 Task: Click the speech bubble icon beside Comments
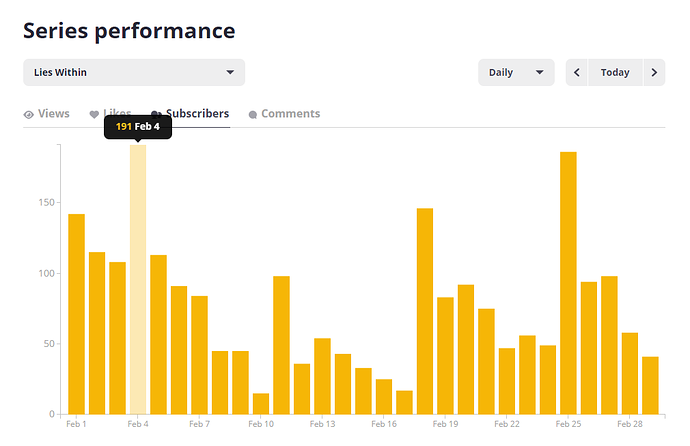253,115
